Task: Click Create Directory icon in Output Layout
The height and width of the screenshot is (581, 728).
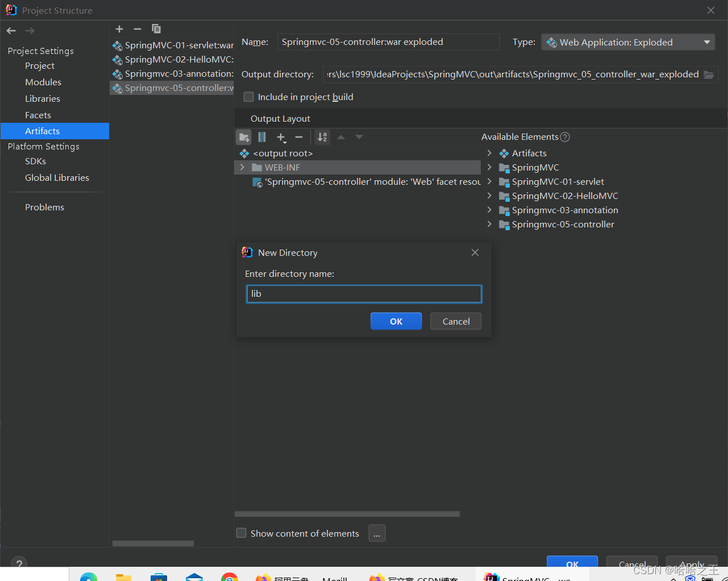Action: click(x=244, y=137)
